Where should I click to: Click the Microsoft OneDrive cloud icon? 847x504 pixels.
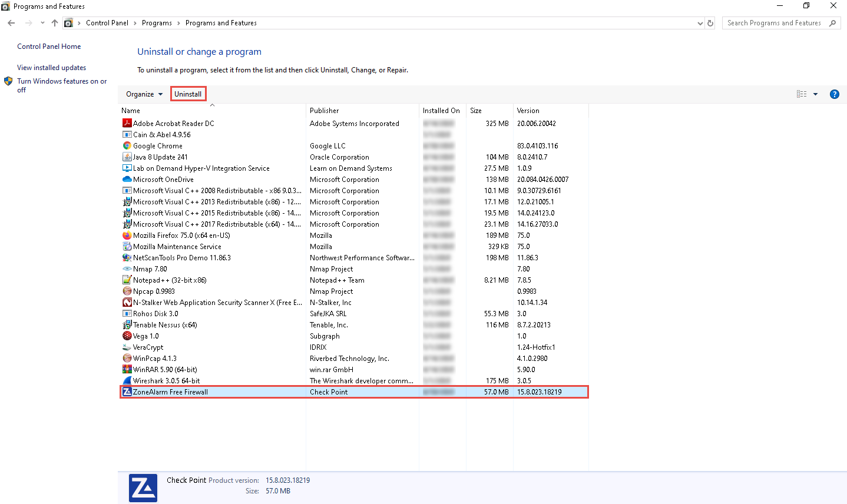(127, 179)
